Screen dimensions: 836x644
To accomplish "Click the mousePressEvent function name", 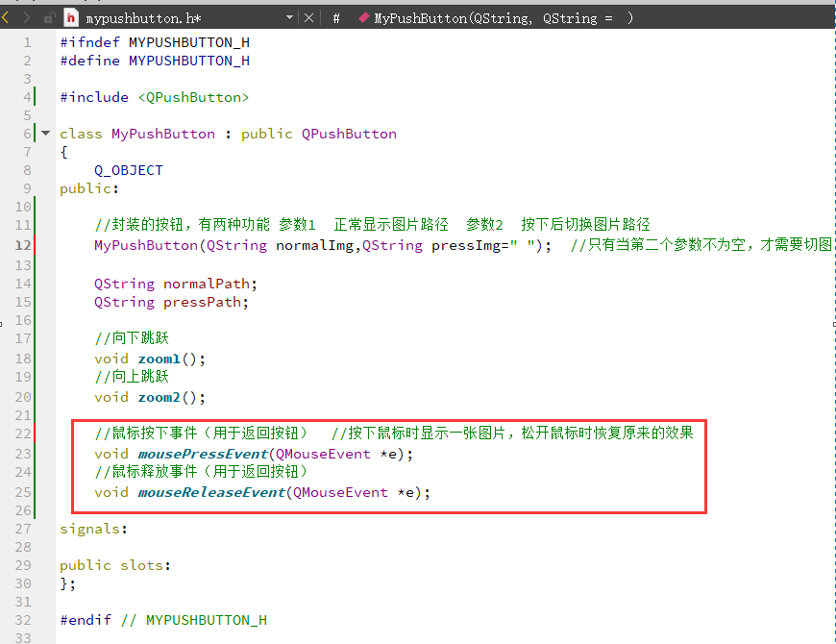I will (x=203, y=454).
